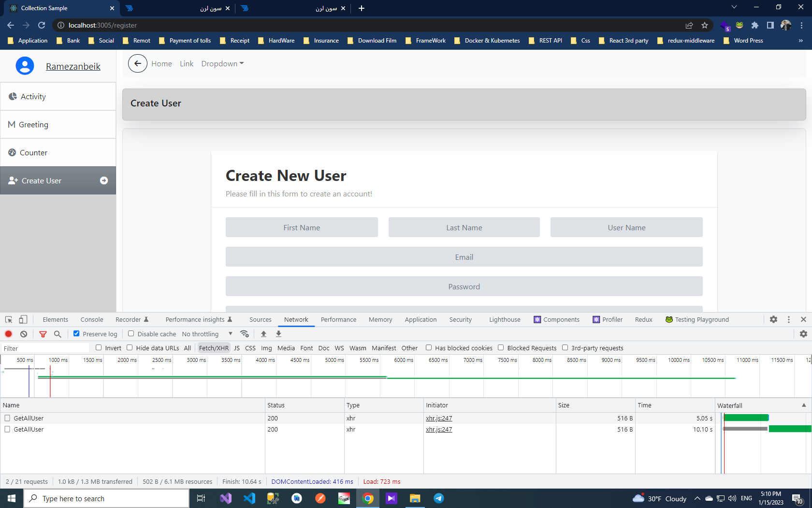
Task: Open xhr.js:247 initiator of first request
Action: 439,418
